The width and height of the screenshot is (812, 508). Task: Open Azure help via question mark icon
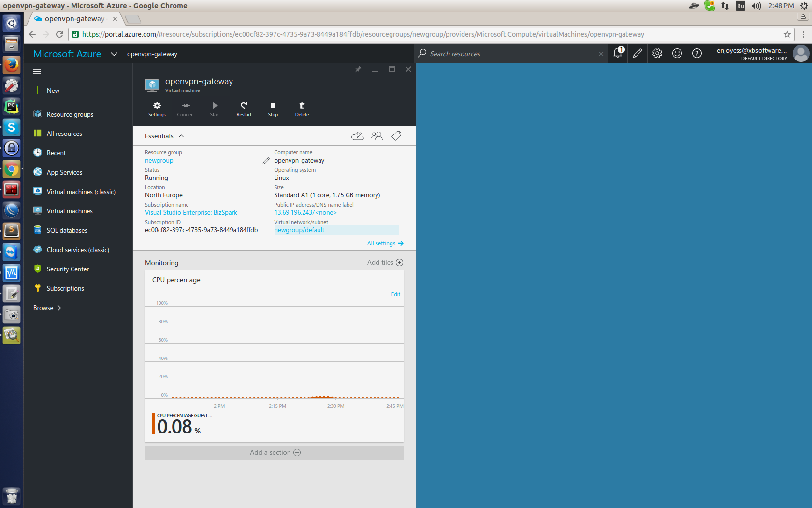(x=696, y=53)
